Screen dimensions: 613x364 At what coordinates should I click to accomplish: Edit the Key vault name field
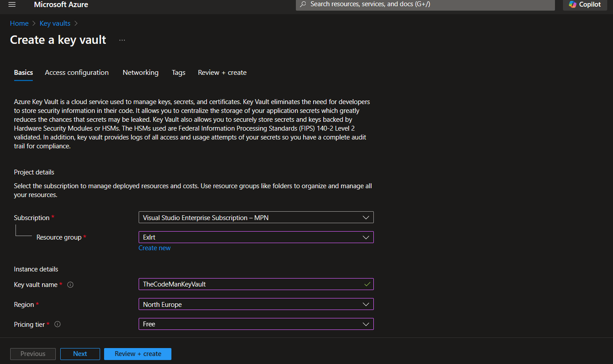tap(256, 284)
